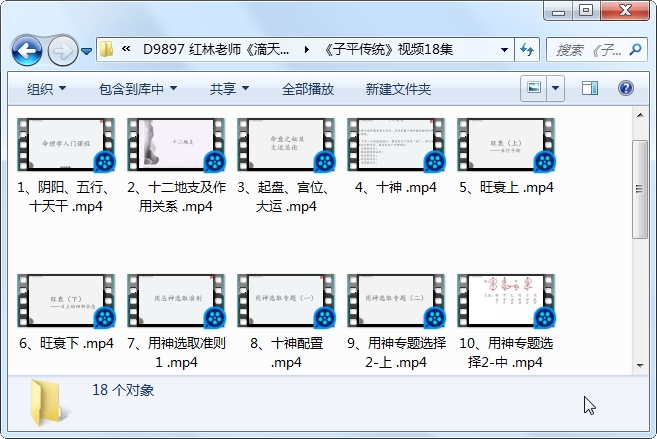Viewport: 657px width, 439px height.
Task: Change the view with the view icon
Action: click(533, 88)
